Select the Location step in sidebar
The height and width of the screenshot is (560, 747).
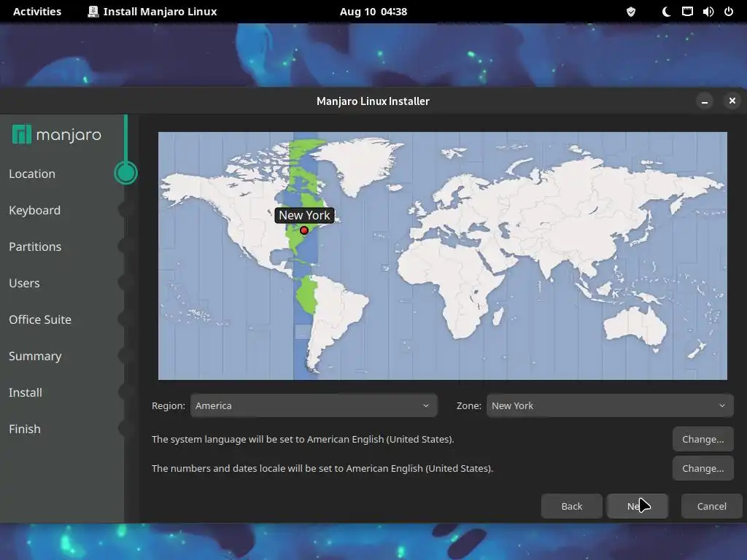(x=32, y=174)
